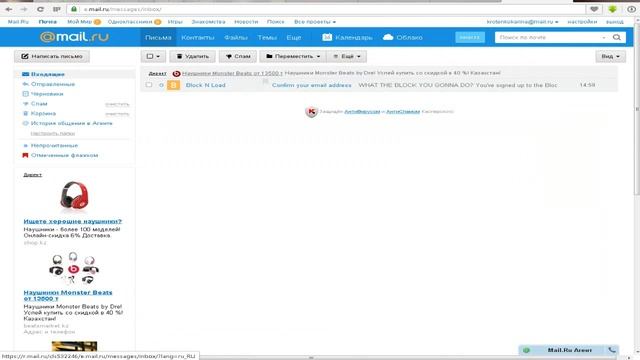Open the select-all checkbox dropdown
Screen dimensions: 640x360
pos(153,56)
